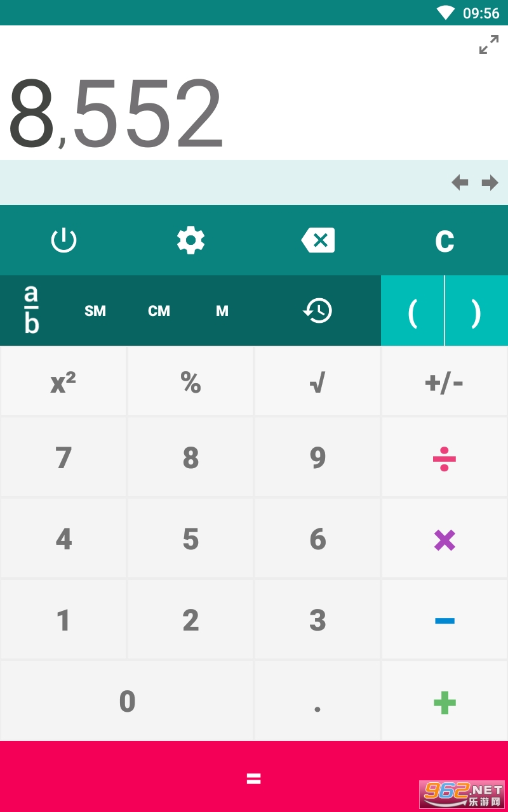The image size is (508, 812).
Task: Clear memory with CM
Action: 159,311
